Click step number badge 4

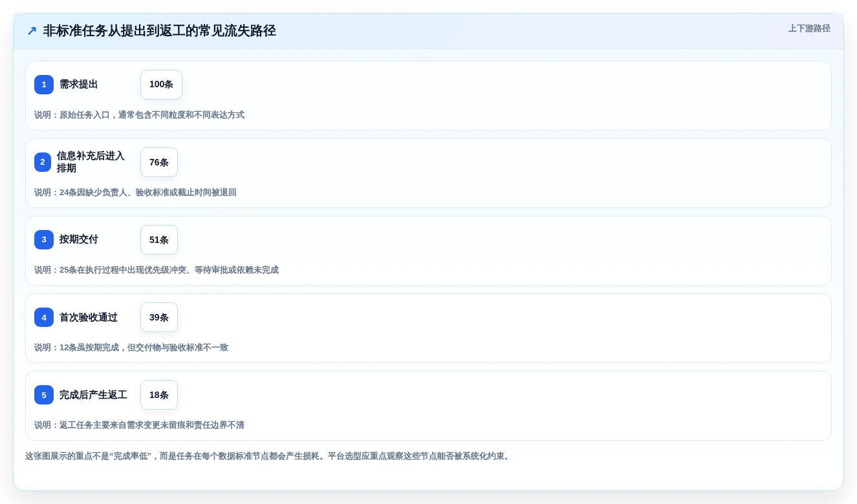coord(44,317)
